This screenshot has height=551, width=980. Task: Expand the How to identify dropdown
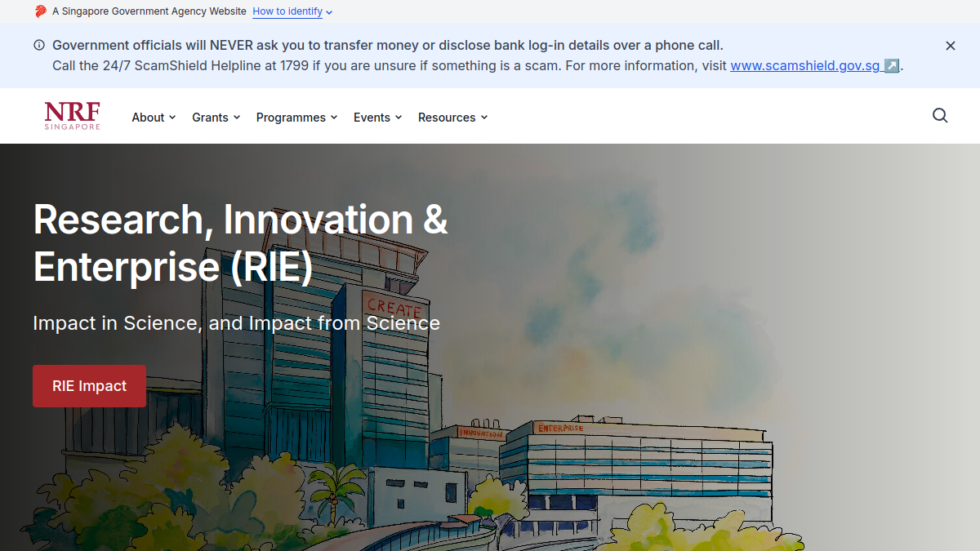[292, 11]
